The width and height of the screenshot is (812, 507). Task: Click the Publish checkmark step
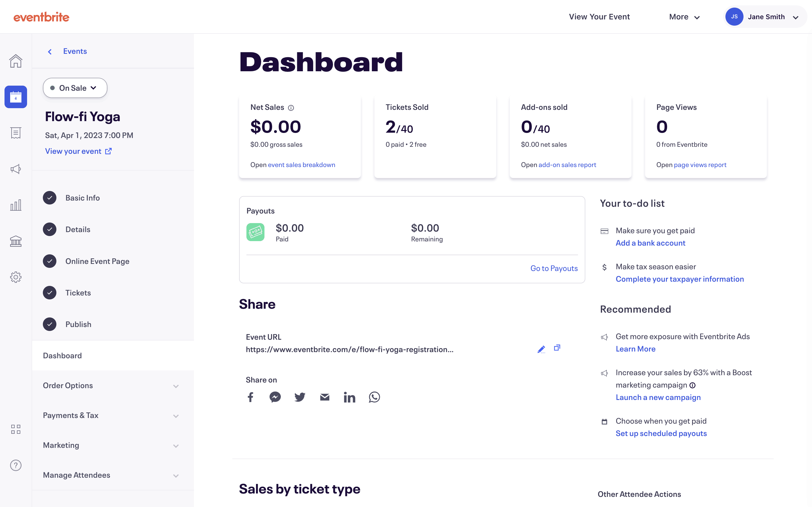coord(50,324)
